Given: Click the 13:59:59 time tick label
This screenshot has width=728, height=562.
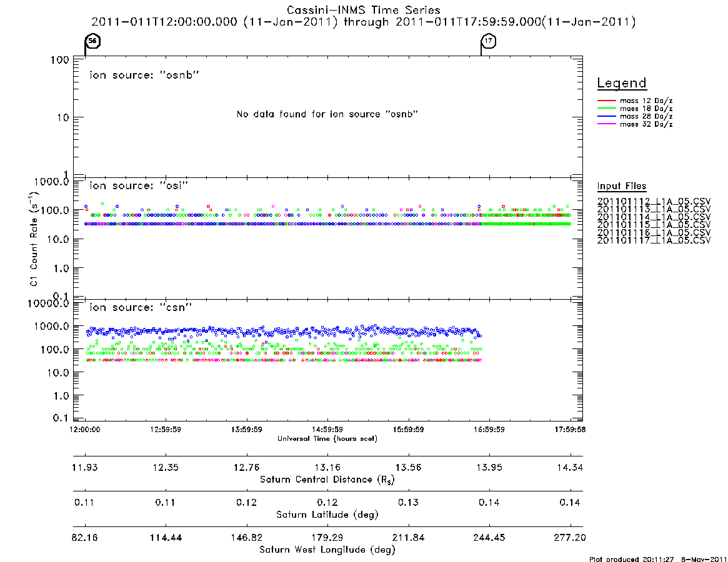Looking at the screenshot, I should click(247, 430).
